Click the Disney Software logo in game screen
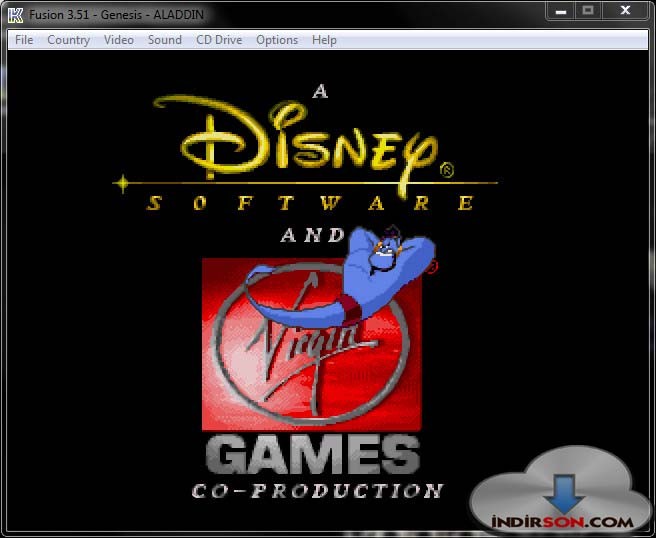The height and width of the screenshot is (538, 656). tap(305, 153)
